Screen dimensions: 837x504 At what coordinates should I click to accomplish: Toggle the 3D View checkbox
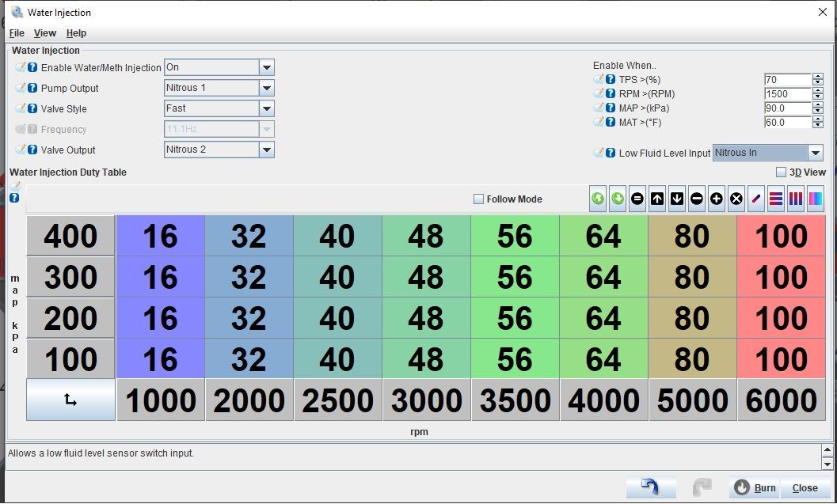point(781,172)
